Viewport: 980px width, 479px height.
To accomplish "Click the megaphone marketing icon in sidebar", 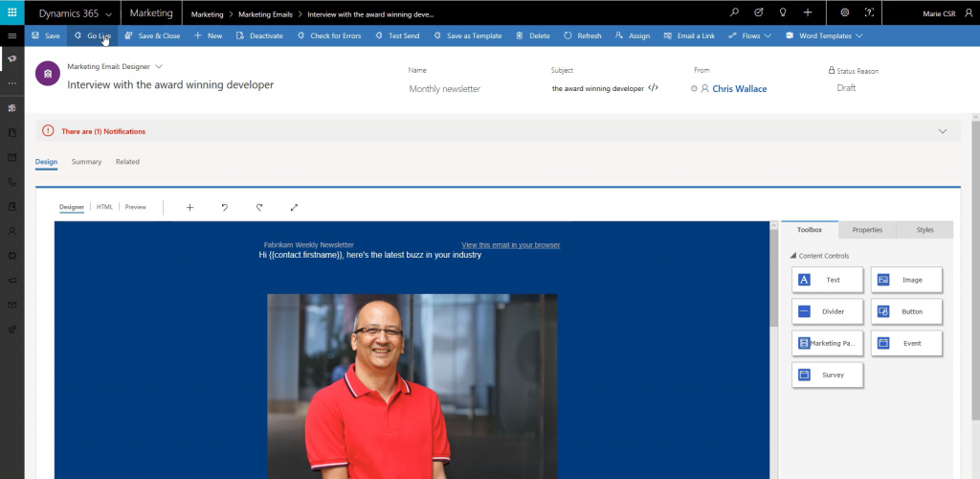I will click(11, 58).
